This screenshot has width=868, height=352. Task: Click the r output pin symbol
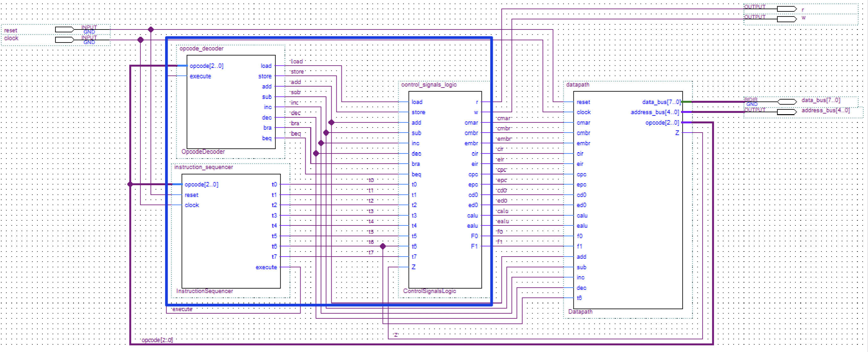point(787,9)
